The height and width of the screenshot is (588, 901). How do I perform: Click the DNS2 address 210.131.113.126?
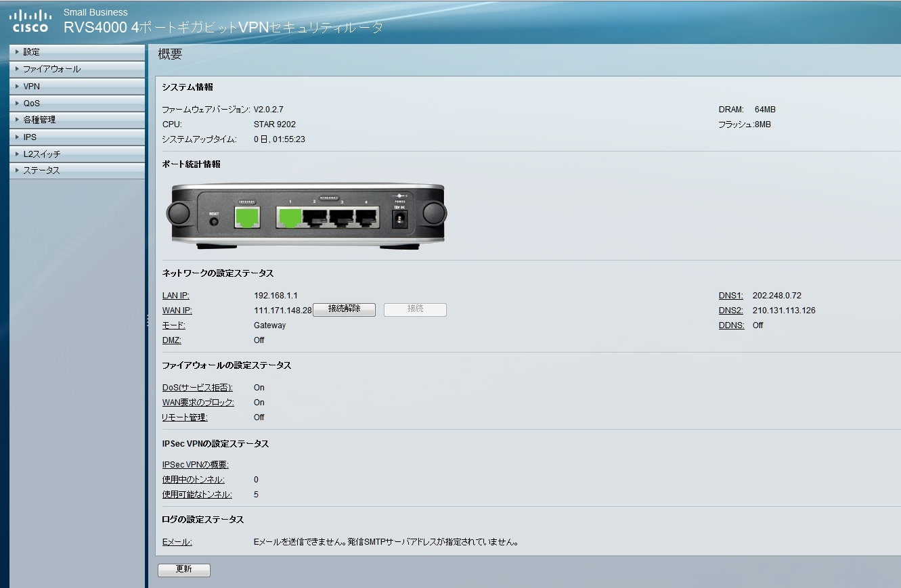pyautogui.click(x=784, y=311)
